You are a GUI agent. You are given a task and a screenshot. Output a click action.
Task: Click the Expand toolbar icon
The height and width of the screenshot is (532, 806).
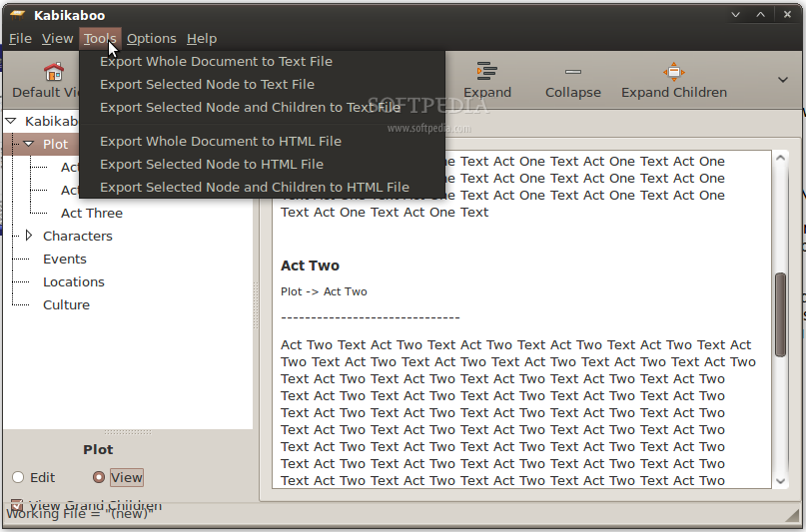click(x=487, y=71)
